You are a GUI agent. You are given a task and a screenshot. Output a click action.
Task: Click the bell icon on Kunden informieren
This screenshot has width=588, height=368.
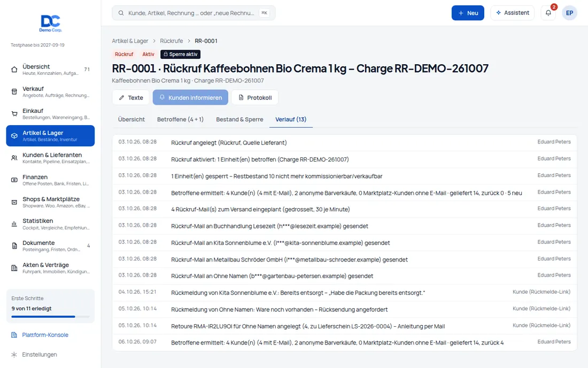[x=162, y=97]
